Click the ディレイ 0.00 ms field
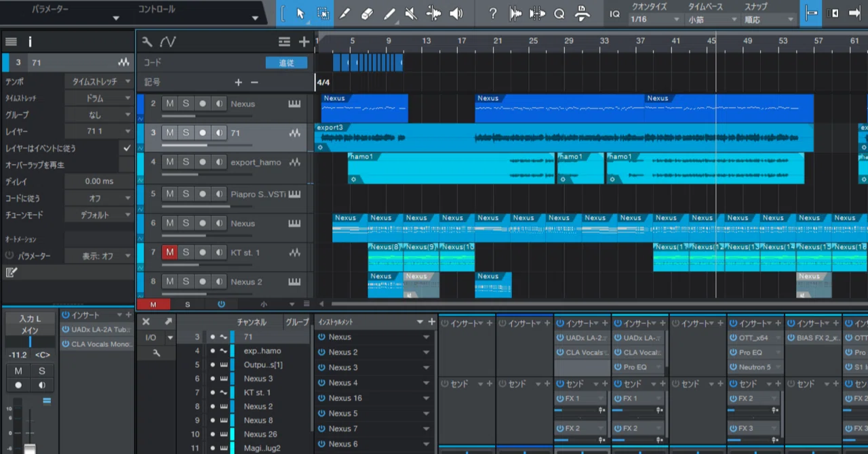The height and width of the screenshot is (454, 868). (x=99, y=182)
